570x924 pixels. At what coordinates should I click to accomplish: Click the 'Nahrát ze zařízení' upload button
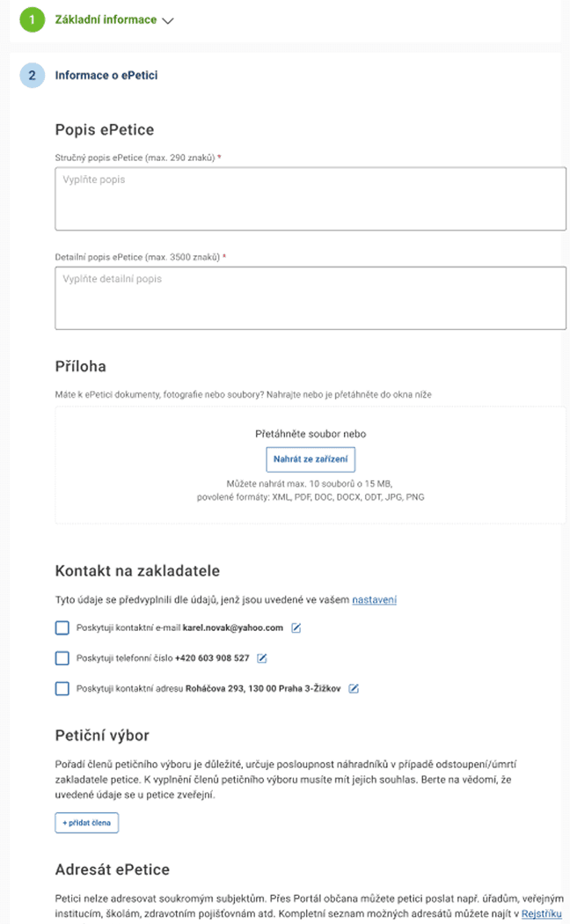pyautogui.click(x=311, y=459)
